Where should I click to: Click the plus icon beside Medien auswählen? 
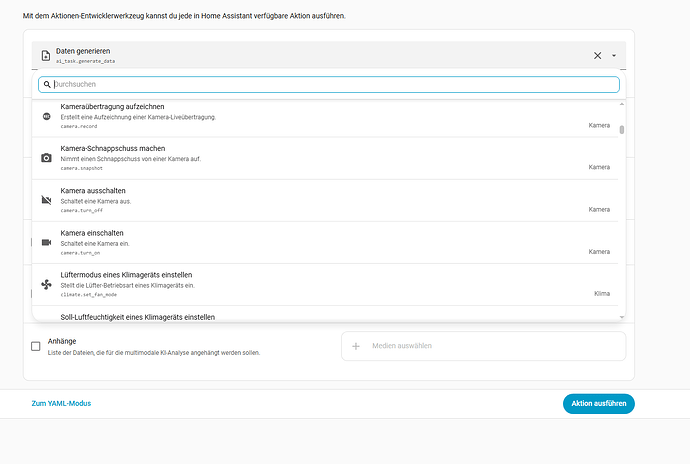356,346
